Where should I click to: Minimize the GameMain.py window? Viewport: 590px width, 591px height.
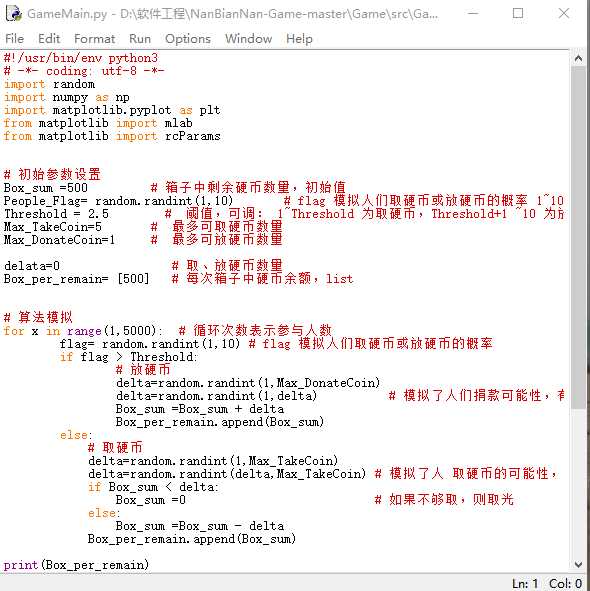click(473, 14)
